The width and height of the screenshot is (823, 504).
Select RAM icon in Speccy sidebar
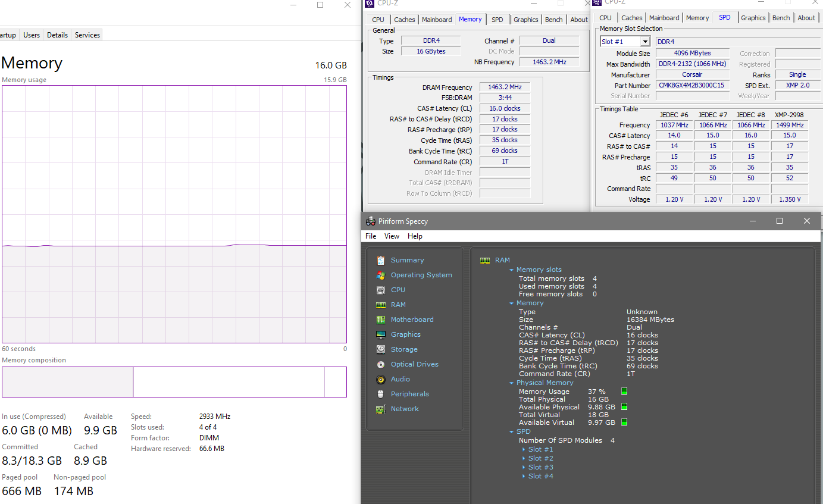(x=381, y=305)
